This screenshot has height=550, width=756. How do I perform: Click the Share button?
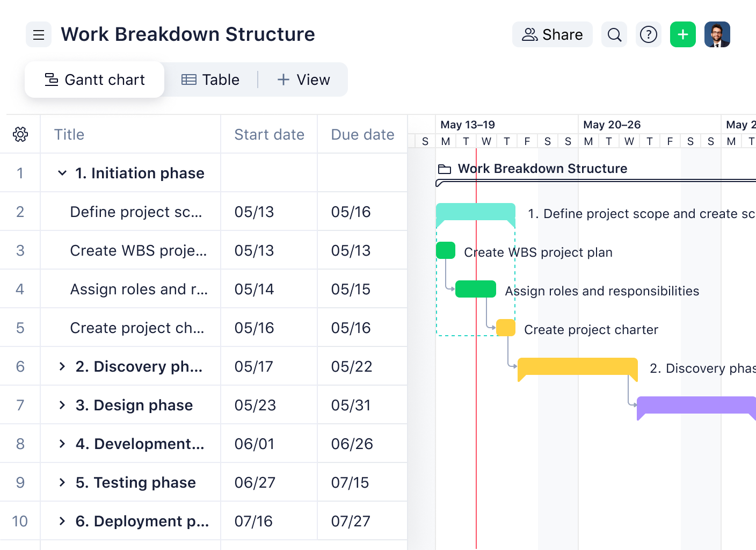(x=552, y=34)
